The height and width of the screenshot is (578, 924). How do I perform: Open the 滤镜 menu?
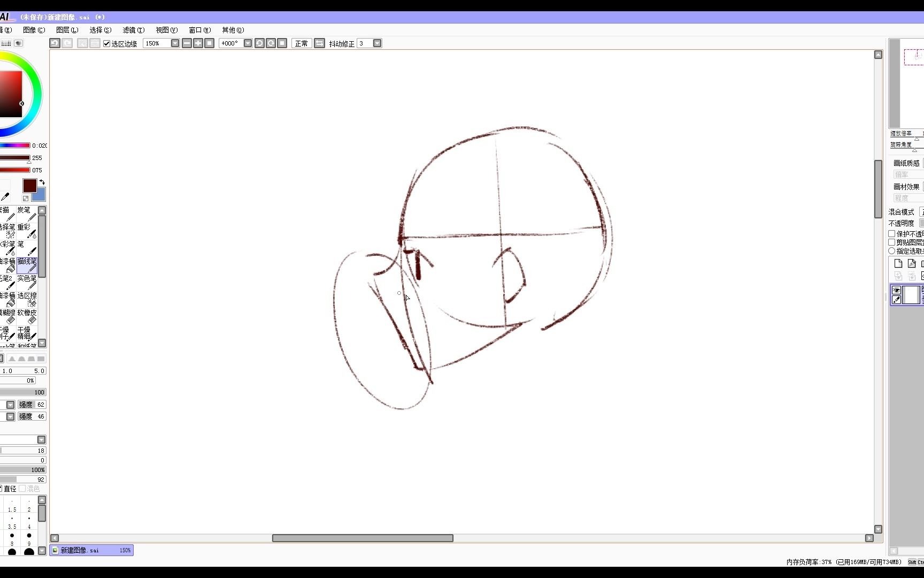(133, 30)
